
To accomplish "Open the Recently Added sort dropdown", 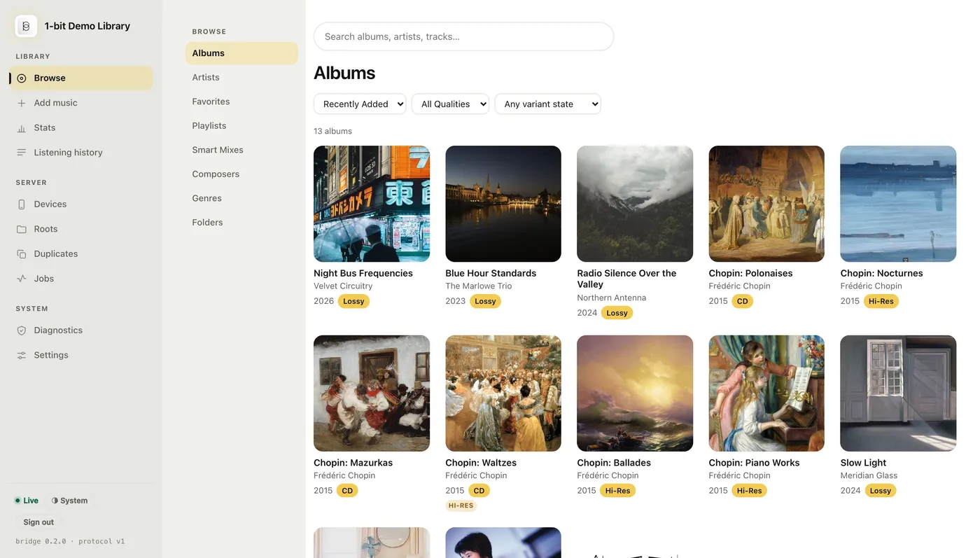I will (x=360, y=104).
